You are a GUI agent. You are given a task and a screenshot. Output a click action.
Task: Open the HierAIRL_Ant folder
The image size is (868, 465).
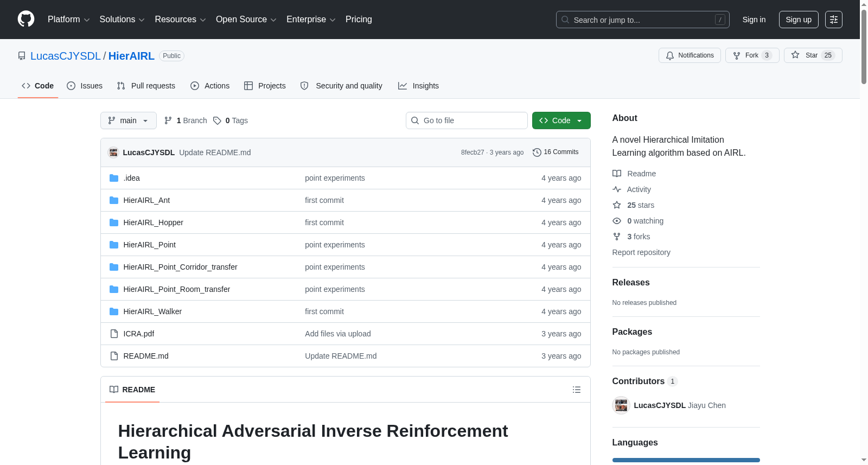click(x=146, y=200)
